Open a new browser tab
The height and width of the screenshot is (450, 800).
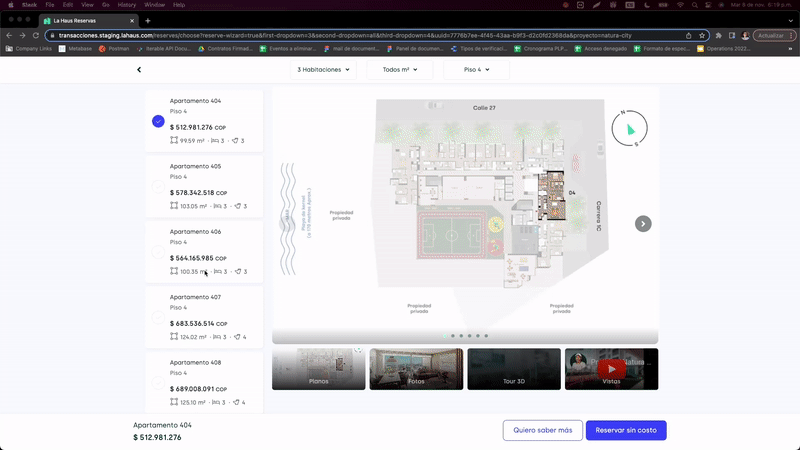[148, 20]
